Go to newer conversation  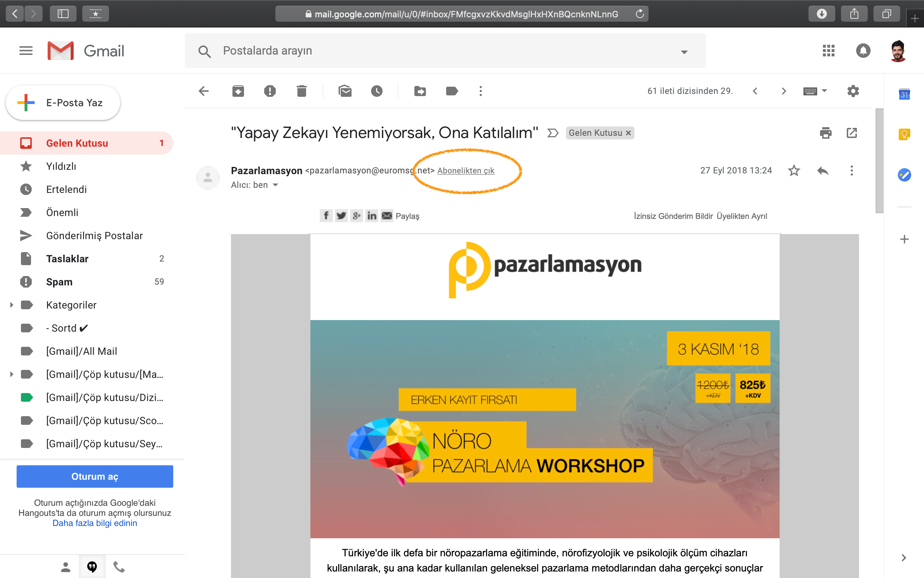pyautogui.click(x=755, y=91)
